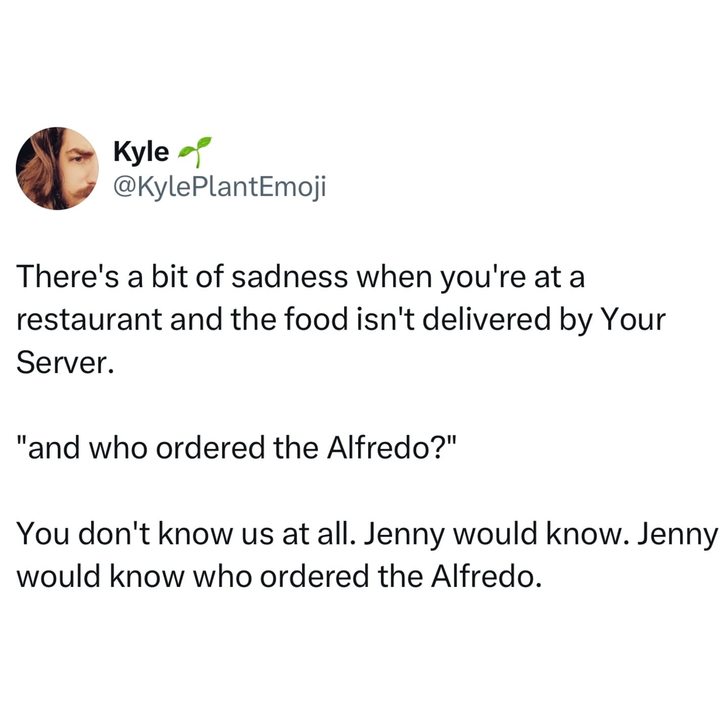Click the quoted "and who ordered" text

tap(142, 447)
